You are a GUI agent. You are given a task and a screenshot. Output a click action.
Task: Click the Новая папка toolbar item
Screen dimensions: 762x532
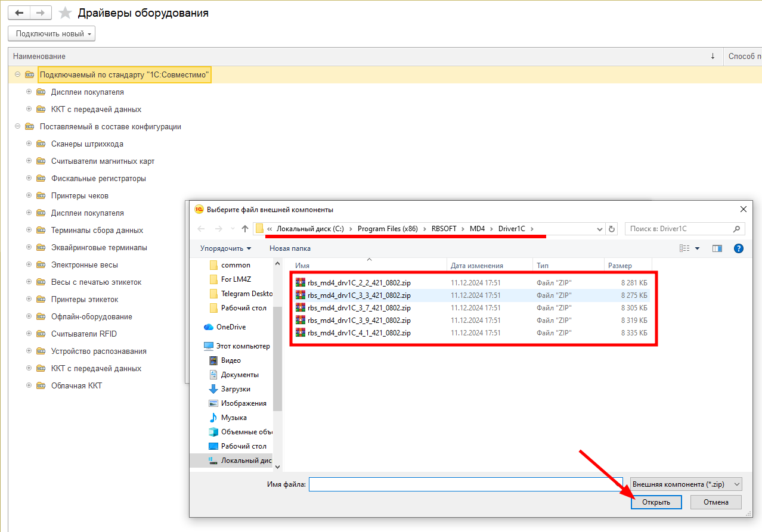coord(290,248)
